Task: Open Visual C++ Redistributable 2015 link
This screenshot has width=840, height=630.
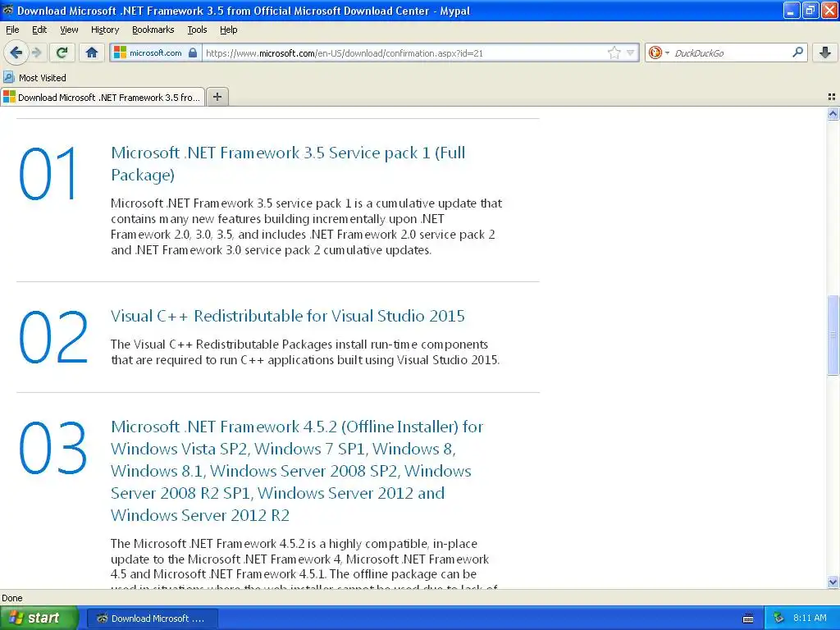Action: 288,316
